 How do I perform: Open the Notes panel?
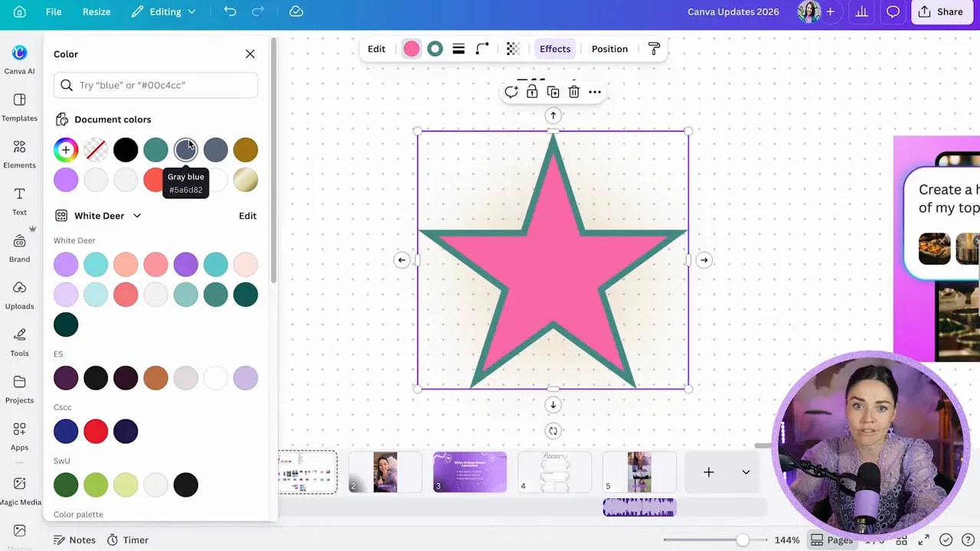click(x=74, y=540)
